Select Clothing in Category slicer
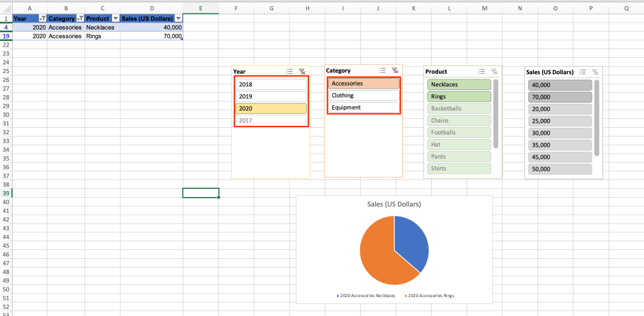This screenshot has width=644, height=316. tap(364, 95)
